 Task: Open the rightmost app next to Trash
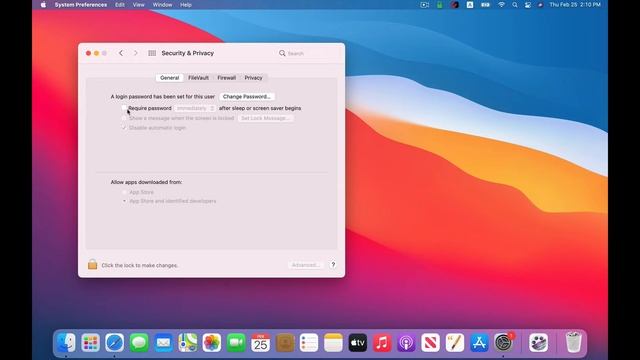tap(538, 342)
